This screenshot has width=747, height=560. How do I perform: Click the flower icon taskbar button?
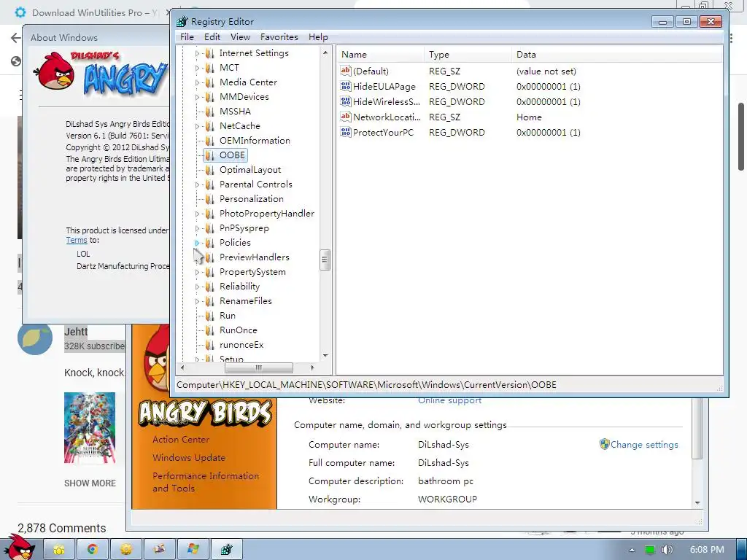pyautogui.click(x=125, y=550)
